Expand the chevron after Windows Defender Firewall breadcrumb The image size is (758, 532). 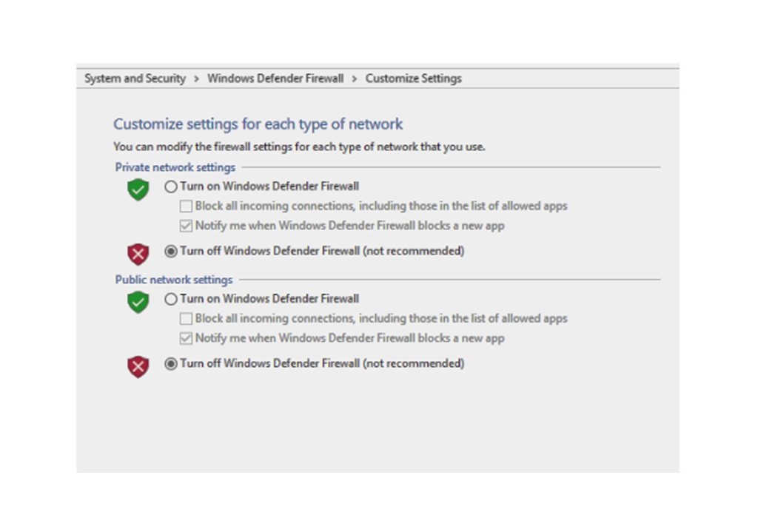pos(355,78)
